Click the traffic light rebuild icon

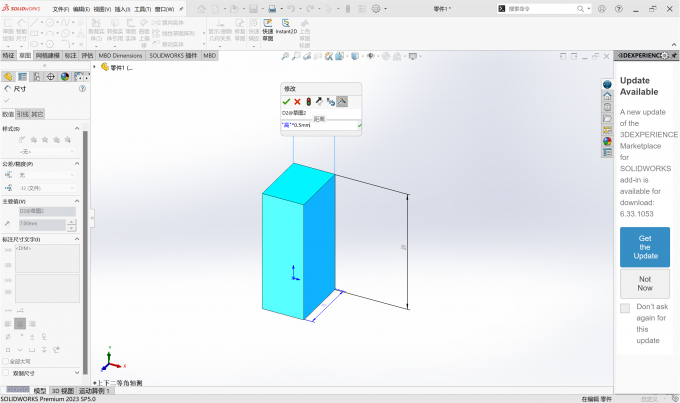(308, 102)
